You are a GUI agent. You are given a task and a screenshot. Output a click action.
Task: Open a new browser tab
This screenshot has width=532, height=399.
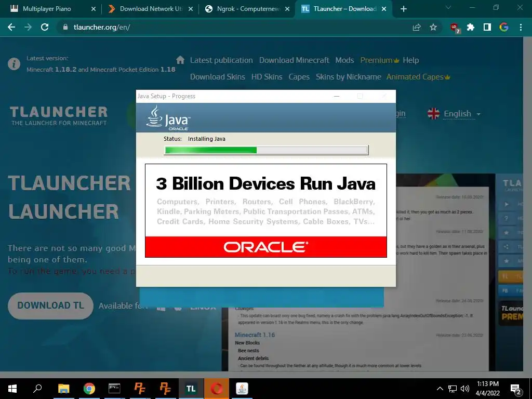(403, 9)
